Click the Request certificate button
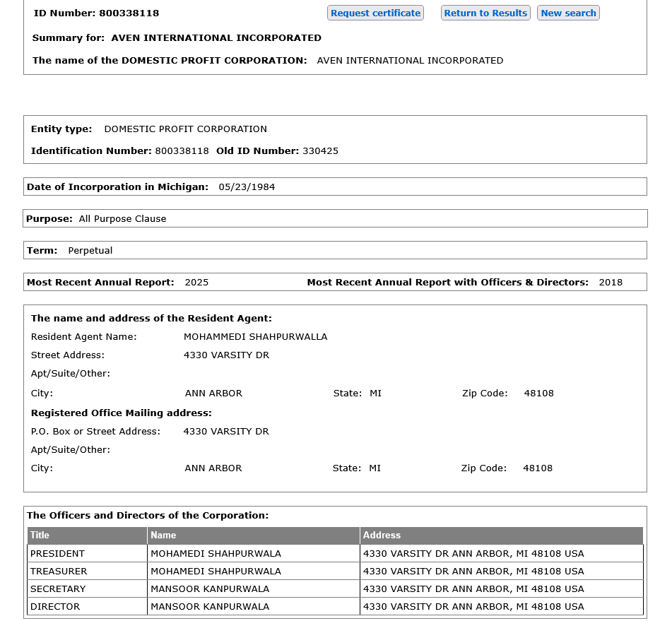 tap(375, 13)
